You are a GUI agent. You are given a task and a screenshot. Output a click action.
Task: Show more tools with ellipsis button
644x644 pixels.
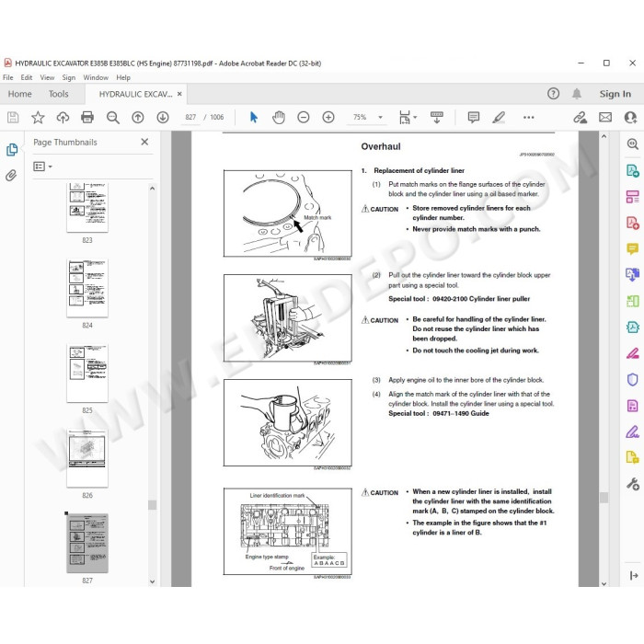(x=529, y=118)
